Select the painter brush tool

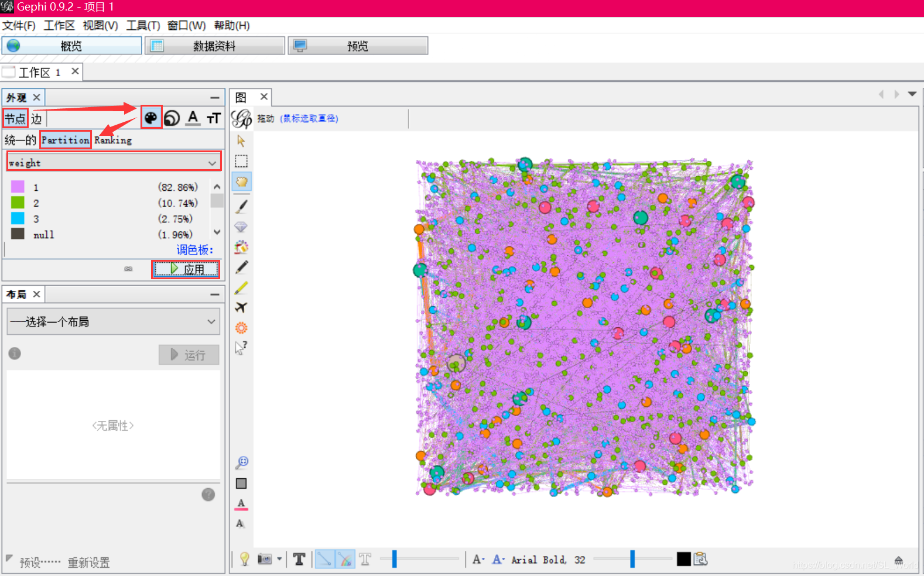pos(241,206)
